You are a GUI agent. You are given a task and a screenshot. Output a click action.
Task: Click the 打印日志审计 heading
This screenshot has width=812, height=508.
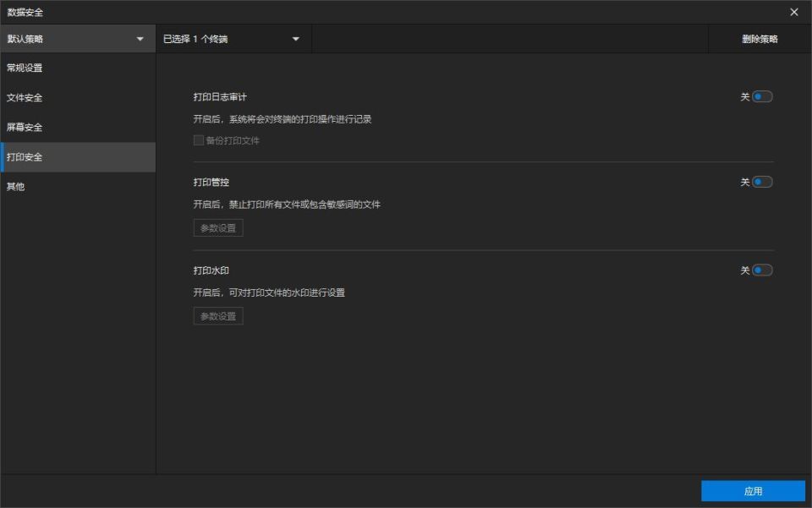click(x=220, y=96)
